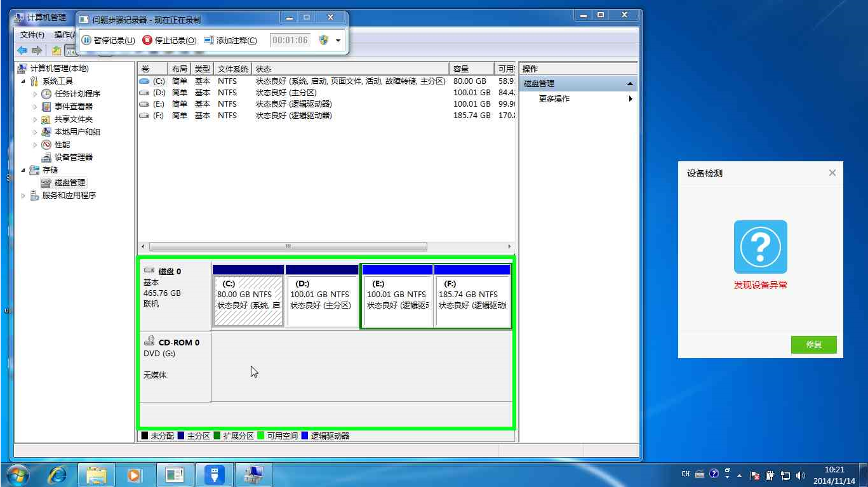Expand 更多操作 in the actions pane

tap(631, 99)
